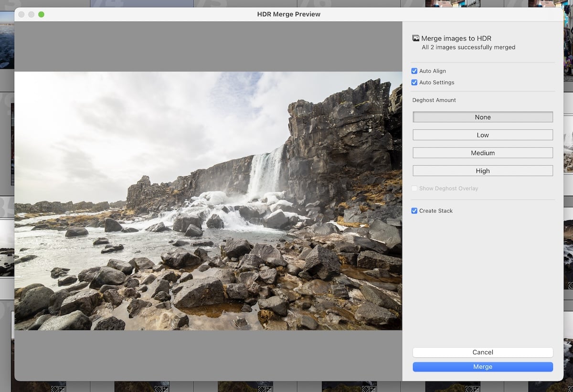Click the crop badge on the leftmost bottom thumbnail
The width and height of the screenshot is (573, 392).
coord(54,389)
